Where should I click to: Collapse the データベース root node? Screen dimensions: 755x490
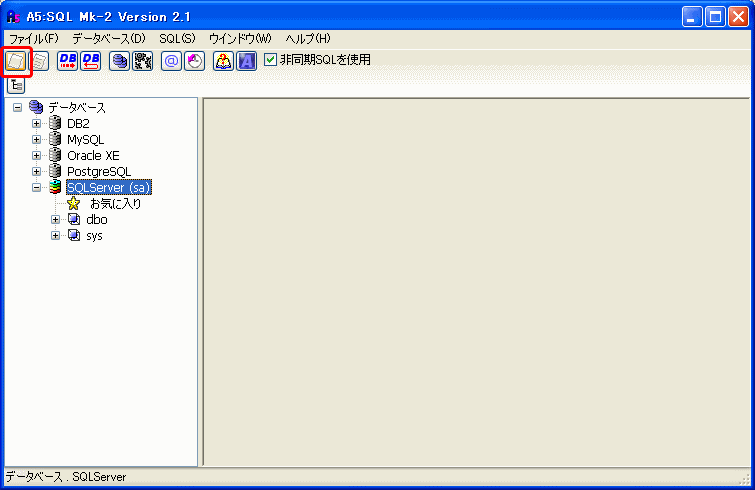[x=18, y=107]
